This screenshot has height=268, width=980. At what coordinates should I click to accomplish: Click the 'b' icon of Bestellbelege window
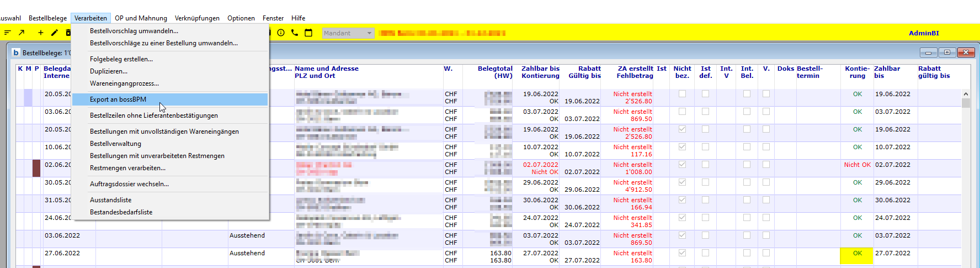16,53
